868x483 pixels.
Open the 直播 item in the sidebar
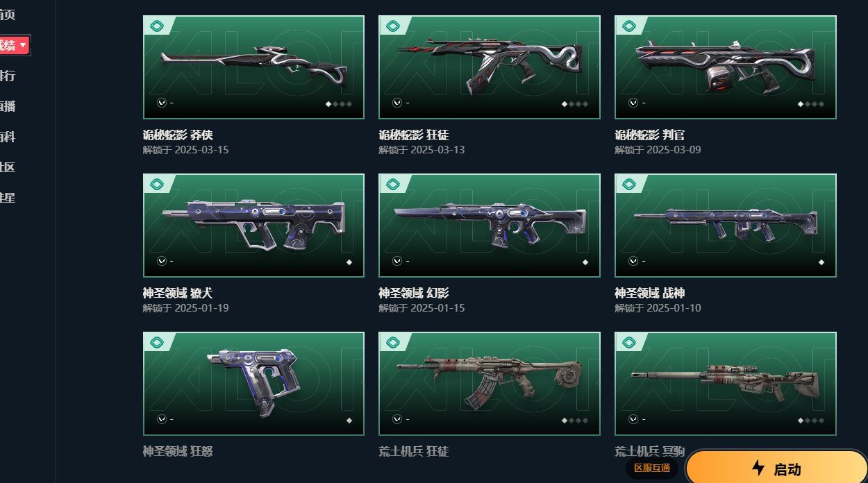click(x=7, y=106)
